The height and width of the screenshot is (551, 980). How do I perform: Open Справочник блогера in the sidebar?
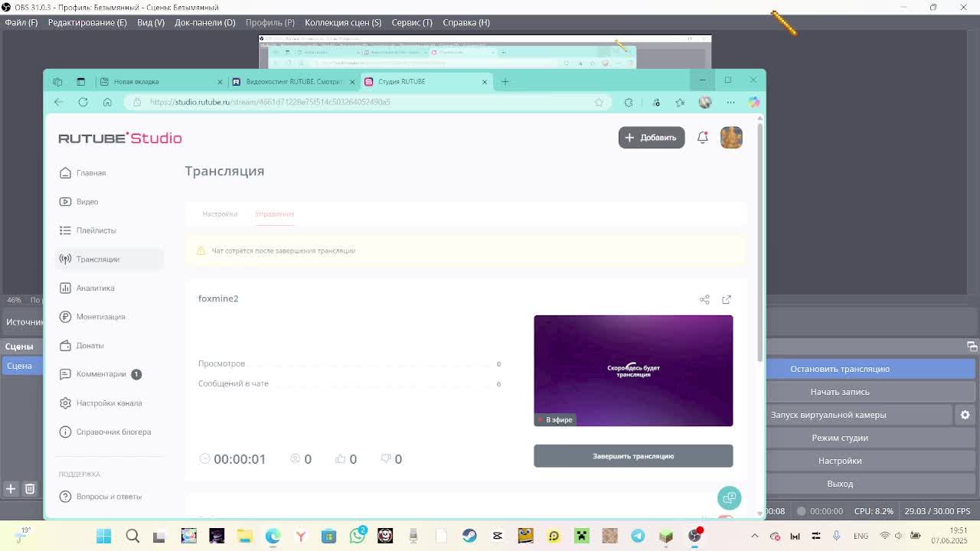106,432
